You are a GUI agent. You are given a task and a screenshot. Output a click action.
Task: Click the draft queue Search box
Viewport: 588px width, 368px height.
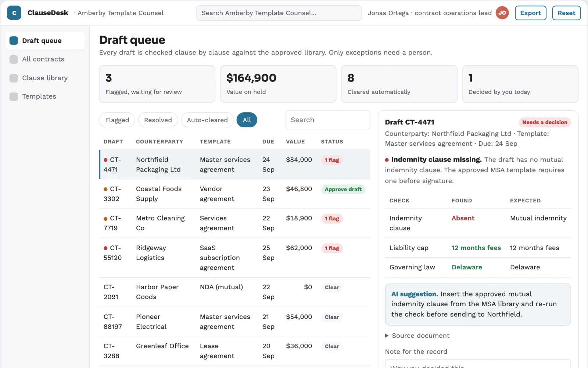click(x=328, y=120)
